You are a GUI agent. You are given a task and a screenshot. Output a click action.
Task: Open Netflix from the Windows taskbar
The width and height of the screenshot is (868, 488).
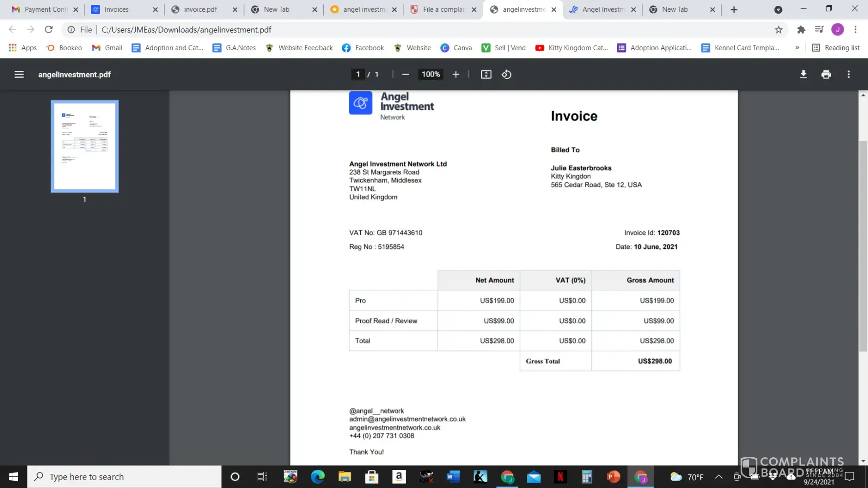coord(560,477)
